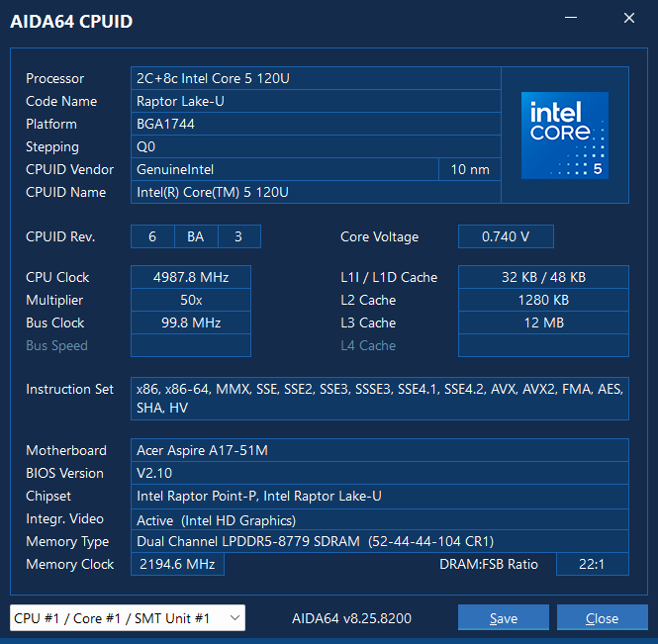Image resolution: width=658 pixels, height=644 pixels.
Task: Select the Motherboard field Acer Aspire A17-51M
Action: 379,450
